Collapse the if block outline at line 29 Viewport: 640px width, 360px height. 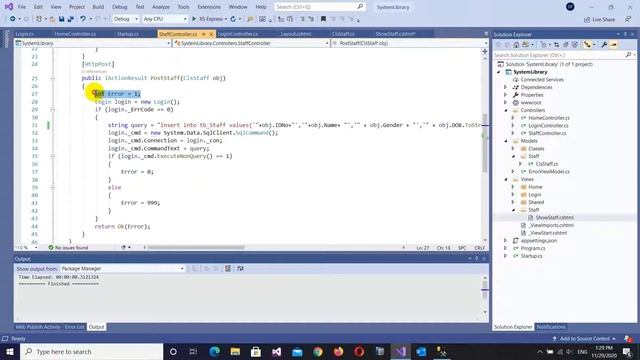(53, 110)
